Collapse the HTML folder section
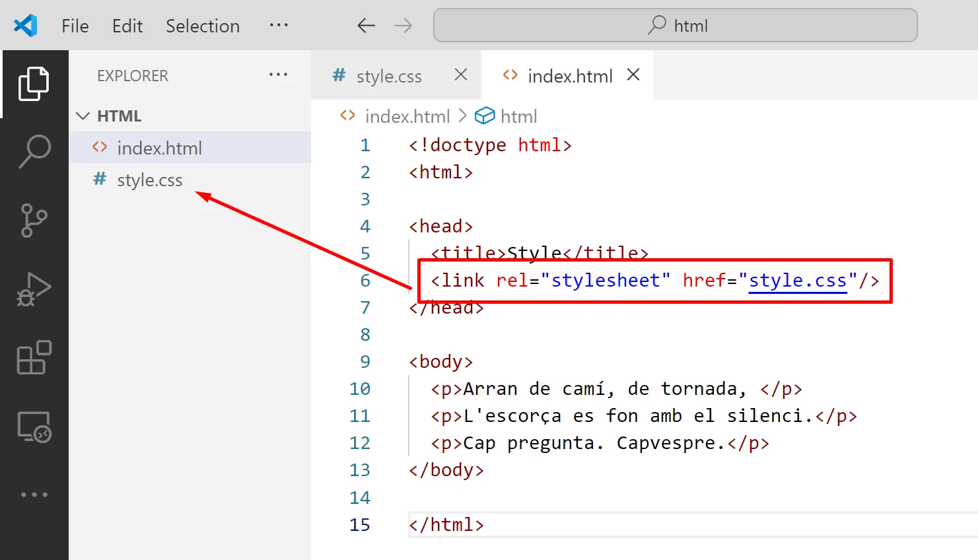 click(83, 116)
